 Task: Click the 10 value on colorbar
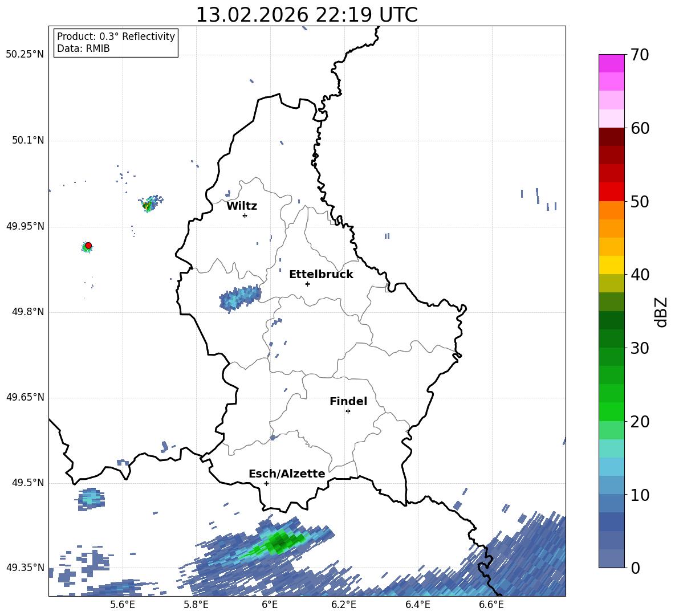tap(639, 495)
